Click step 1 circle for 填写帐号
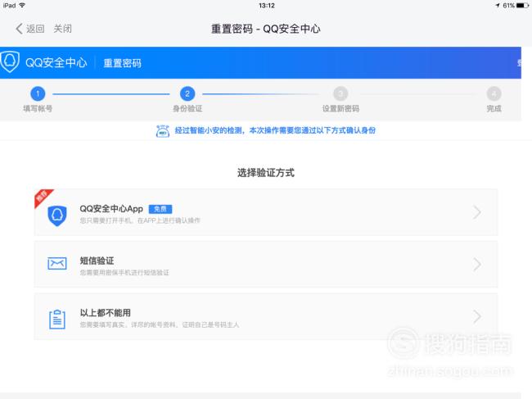532x399 pixels. click(x=38, y=93)
